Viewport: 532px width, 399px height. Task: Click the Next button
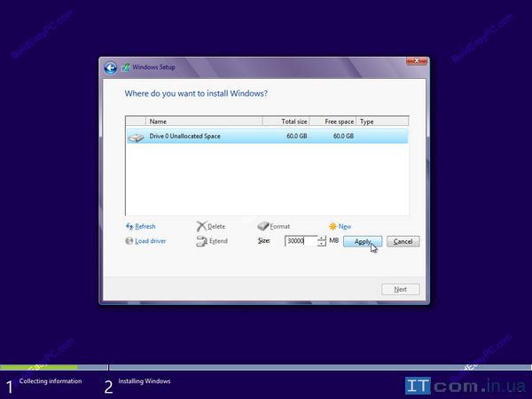point(400,289)
